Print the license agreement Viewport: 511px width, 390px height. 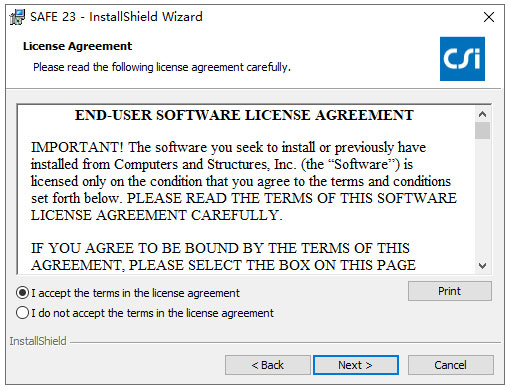click(x=450, y=291)
